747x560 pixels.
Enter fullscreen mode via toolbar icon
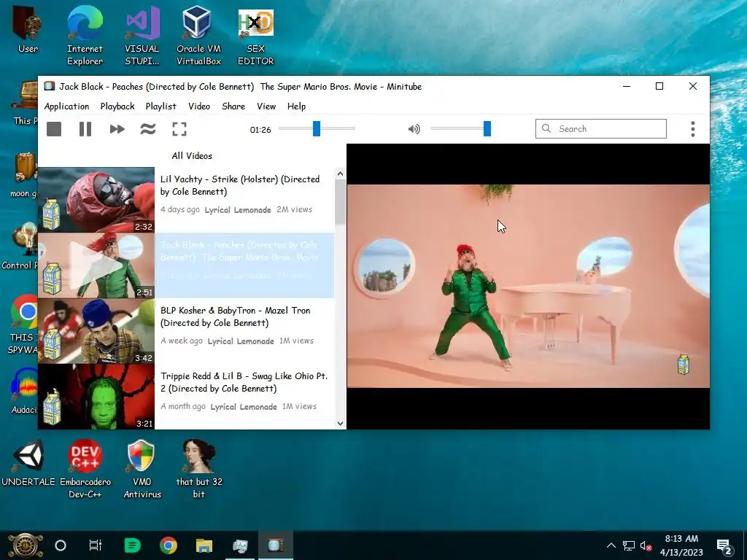(x=179, y=129)
